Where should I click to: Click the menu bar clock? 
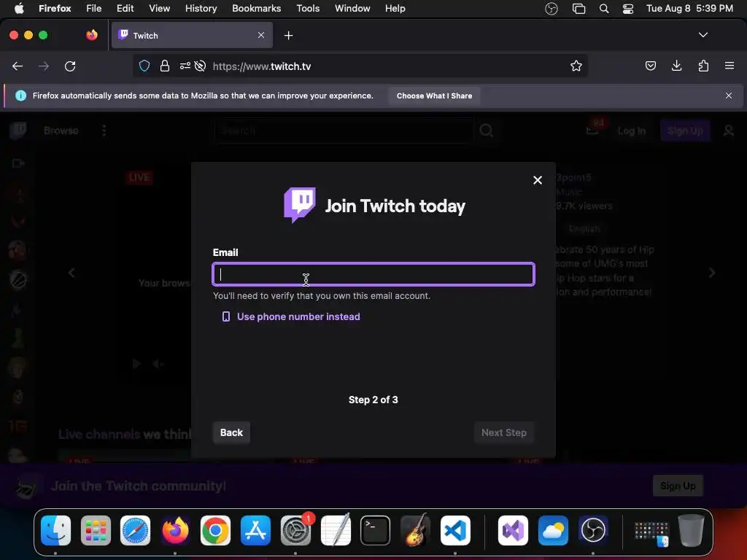689,8
